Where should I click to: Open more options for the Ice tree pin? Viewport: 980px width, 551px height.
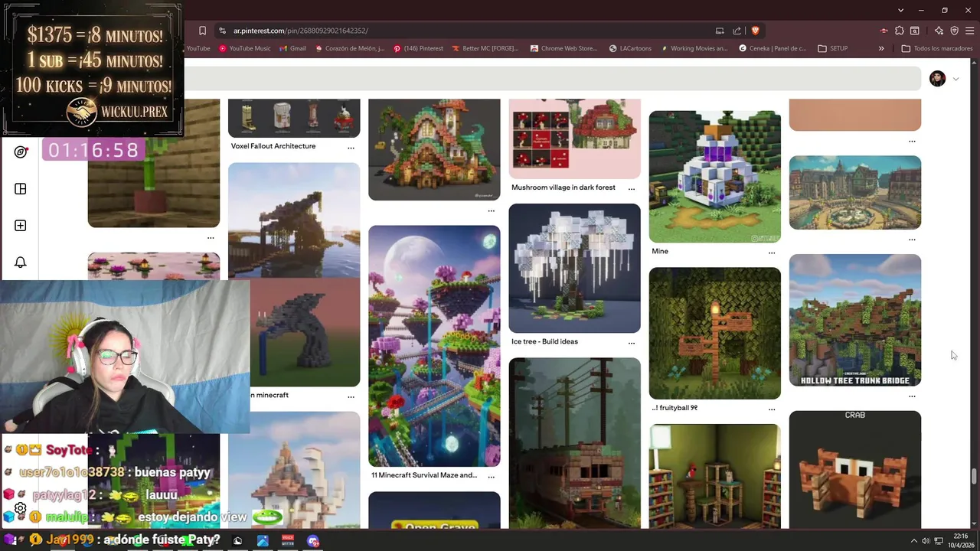632,343
